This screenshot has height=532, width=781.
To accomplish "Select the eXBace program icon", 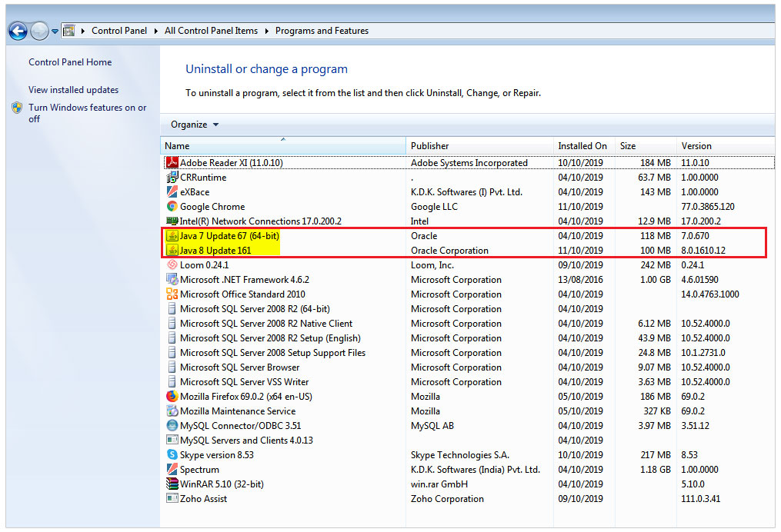I will pos(172,191).
